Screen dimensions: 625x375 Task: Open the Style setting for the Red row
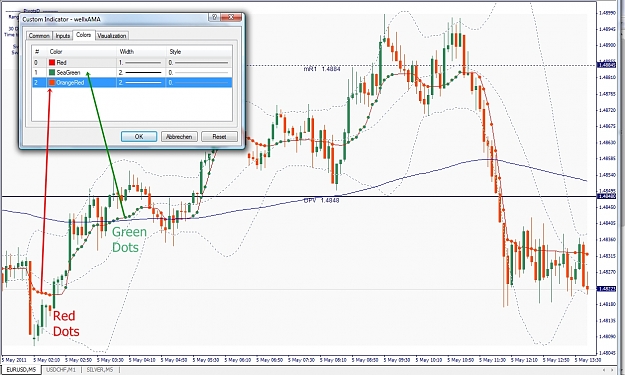click(x=199, y=63)
